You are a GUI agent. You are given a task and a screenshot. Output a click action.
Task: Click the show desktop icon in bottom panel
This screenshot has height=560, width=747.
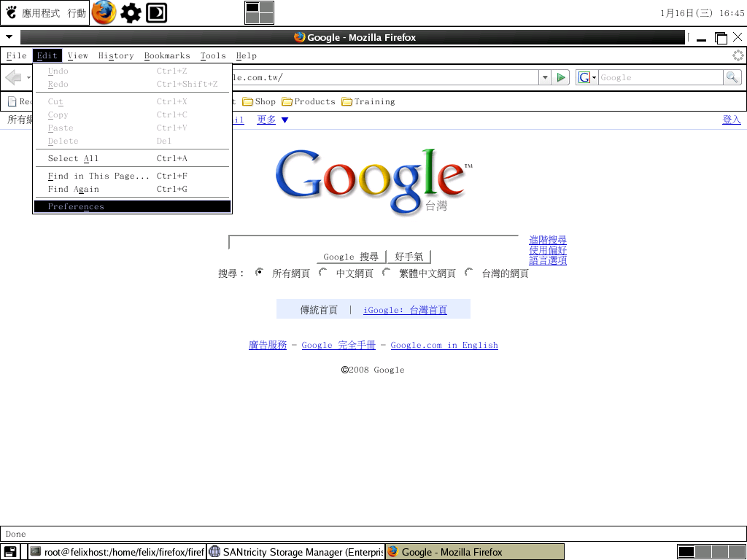[x=10, y=552]
